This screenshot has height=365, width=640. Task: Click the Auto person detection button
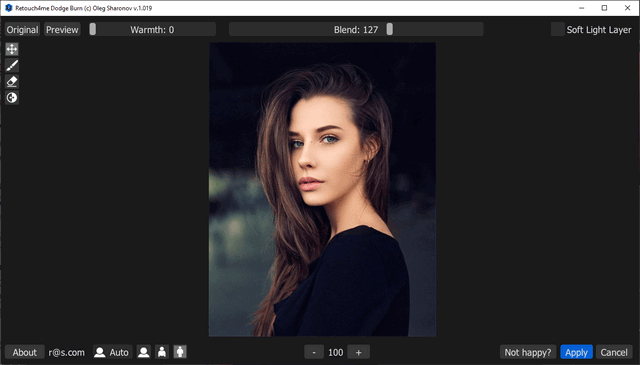tap(112, 352)
